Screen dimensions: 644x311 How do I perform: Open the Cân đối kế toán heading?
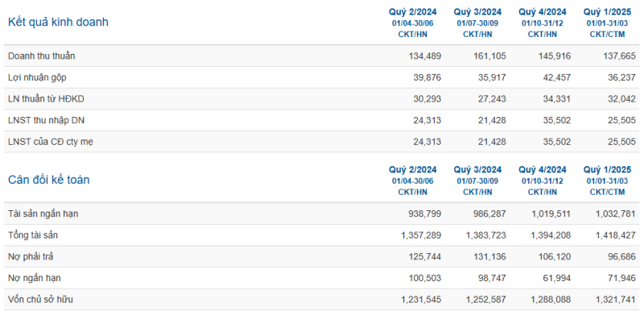point(48,180)
